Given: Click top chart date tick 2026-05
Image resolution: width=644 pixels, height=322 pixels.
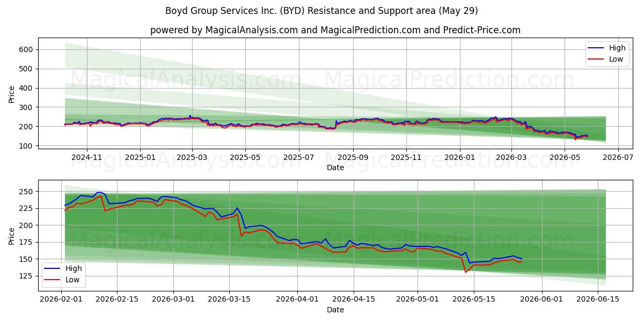Looking at the screenshot, I should pos(565,158).
